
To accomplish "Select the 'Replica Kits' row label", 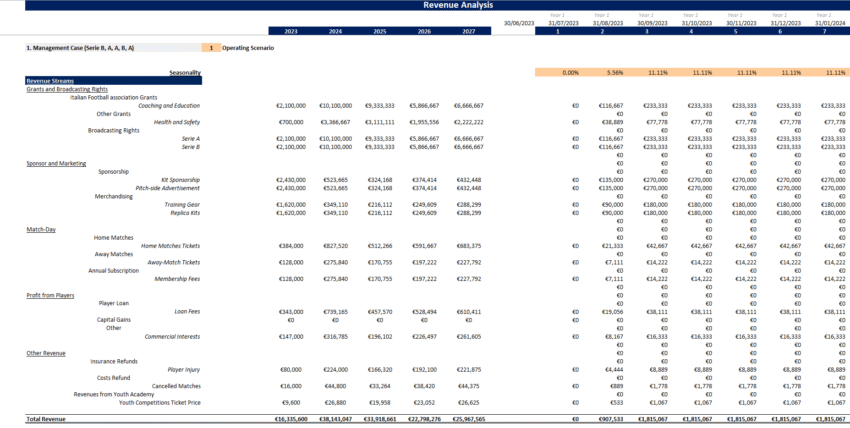I will (x=185, y=213).
